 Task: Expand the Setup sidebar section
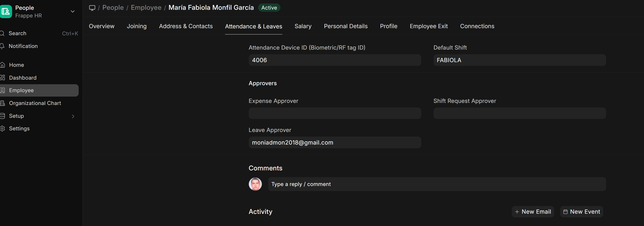click(73, 116)
